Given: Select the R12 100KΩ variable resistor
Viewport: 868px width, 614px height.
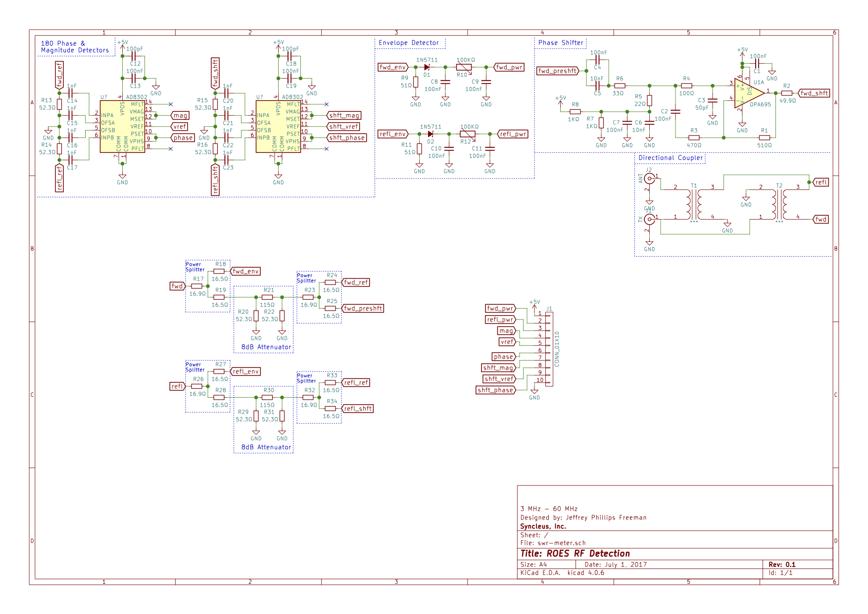Looking at the screenshot, I should point(468,134).
